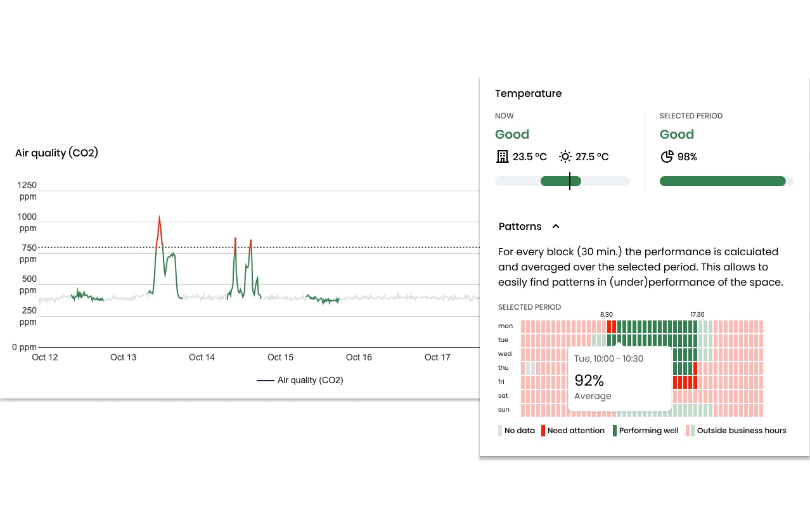Click the Need attention red legend swatch
810x532 pixels.
(x=543, y=431)
